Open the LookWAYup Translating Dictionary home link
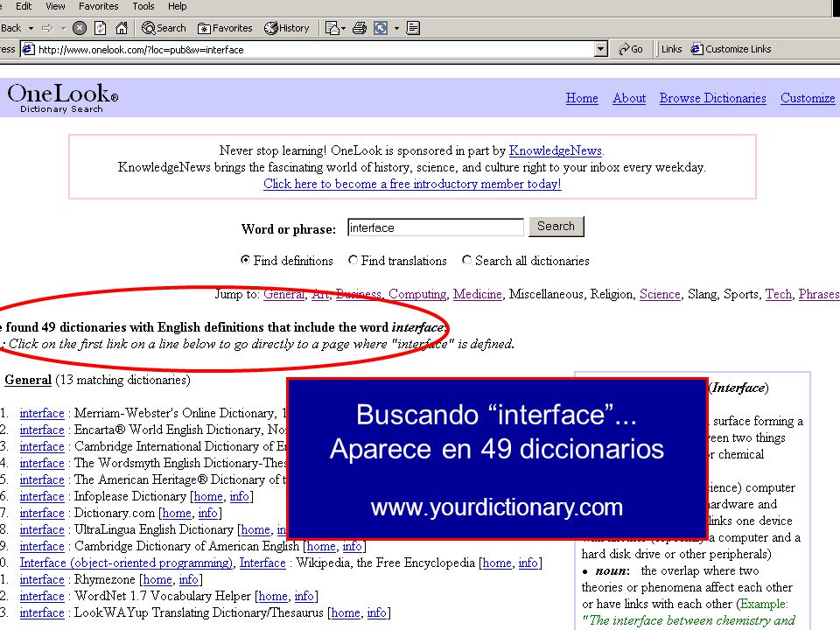 pyautogui.click(x=346, y=612)
